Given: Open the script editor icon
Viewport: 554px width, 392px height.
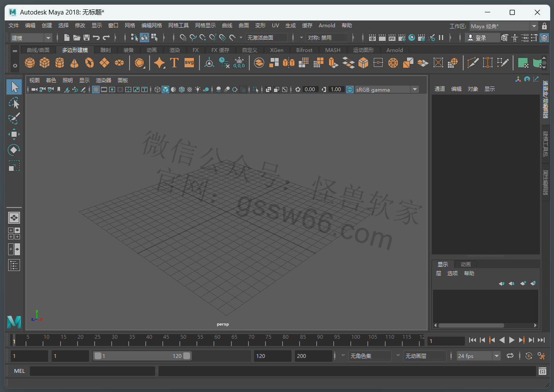Looking at the screenshot, I should 542,371.
